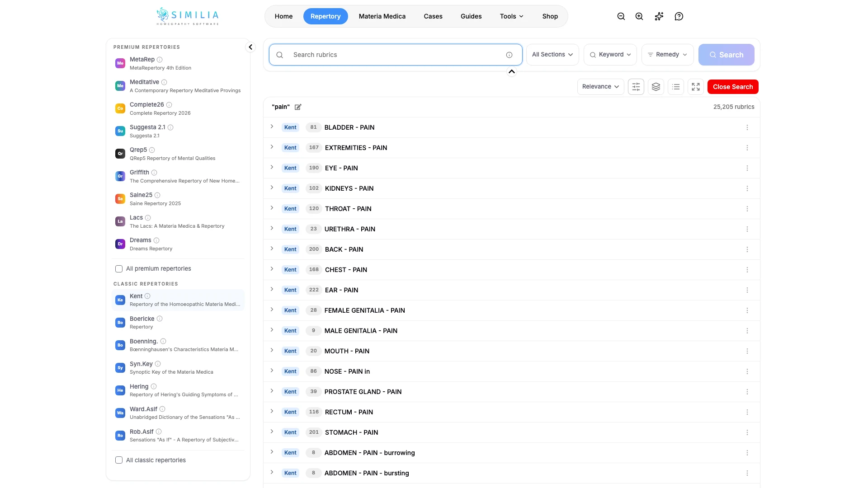
Task: Check All premium repertories checkbox
Action: tap(119, 269)
